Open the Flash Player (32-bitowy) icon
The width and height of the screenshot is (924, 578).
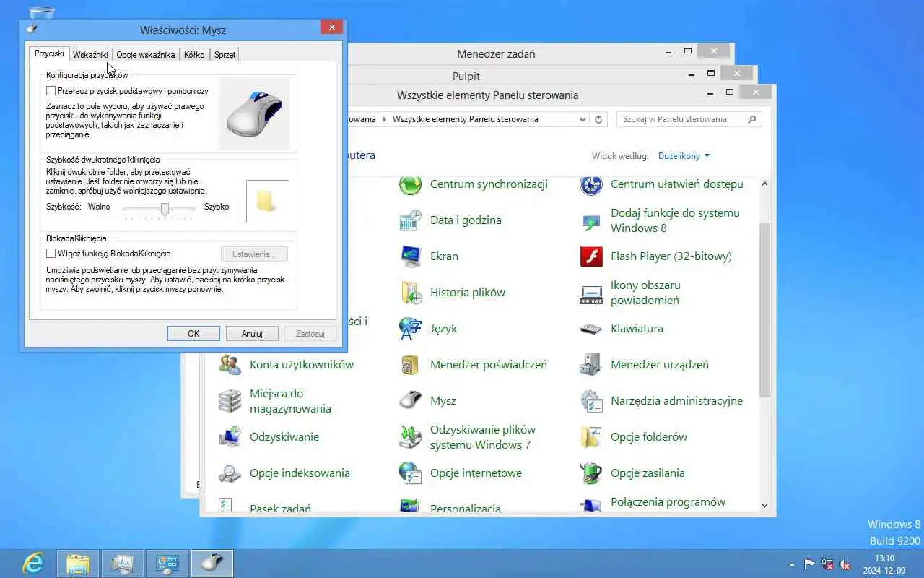(x=591, y=256)
